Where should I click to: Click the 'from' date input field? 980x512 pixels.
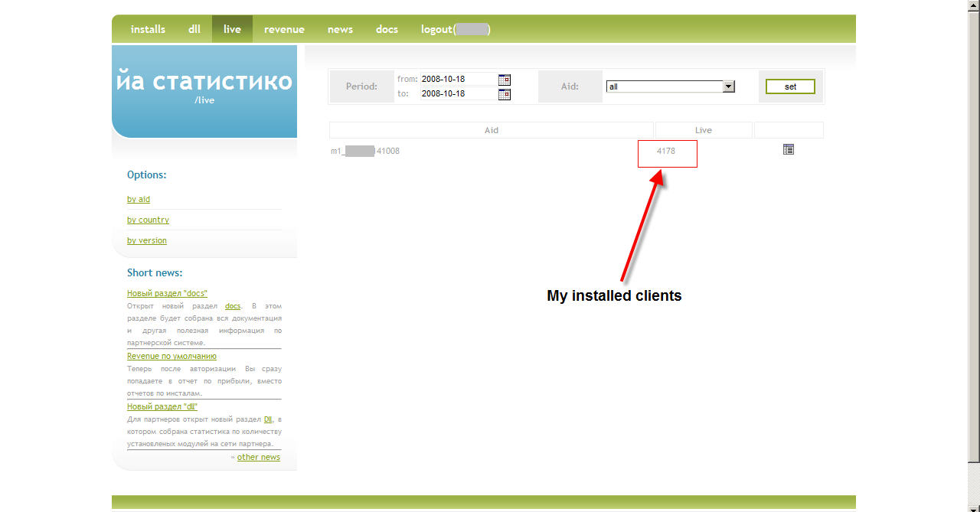tap(458, 79)
